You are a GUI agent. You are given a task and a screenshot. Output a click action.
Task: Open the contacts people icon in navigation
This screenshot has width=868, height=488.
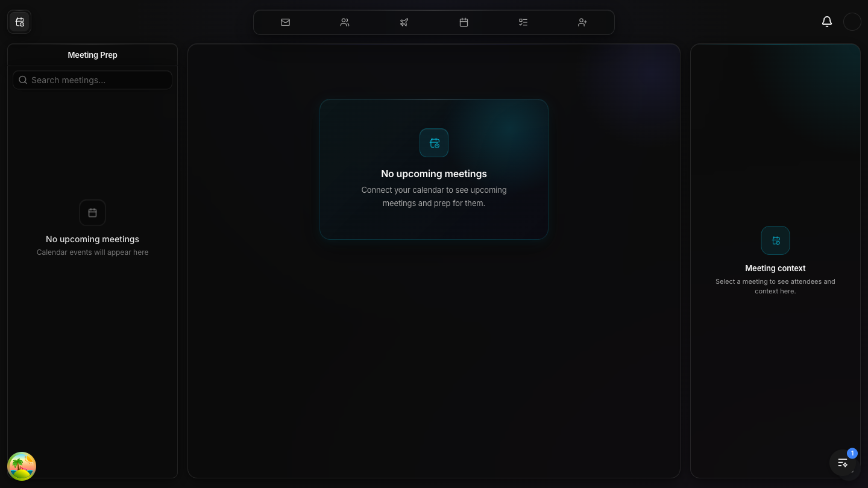click(x=345, y=22)
